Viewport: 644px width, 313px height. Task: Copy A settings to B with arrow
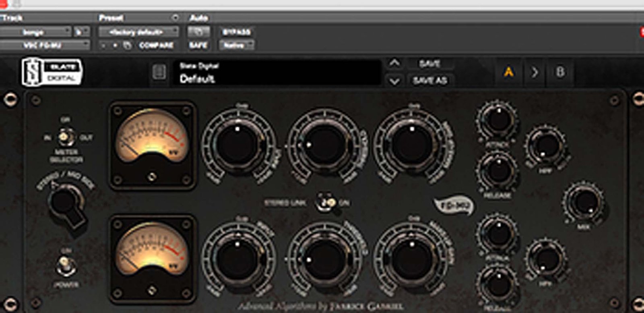[x=535, y=73]
